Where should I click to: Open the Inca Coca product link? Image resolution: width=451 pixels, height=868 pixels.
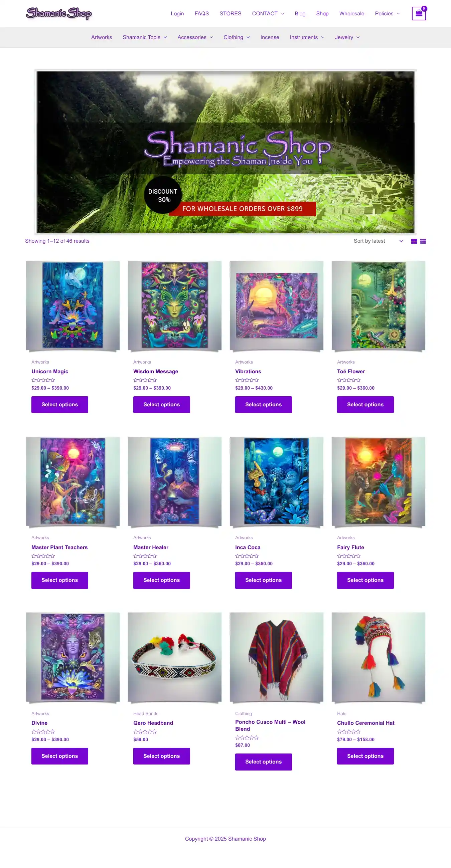(x=248, y=547)
